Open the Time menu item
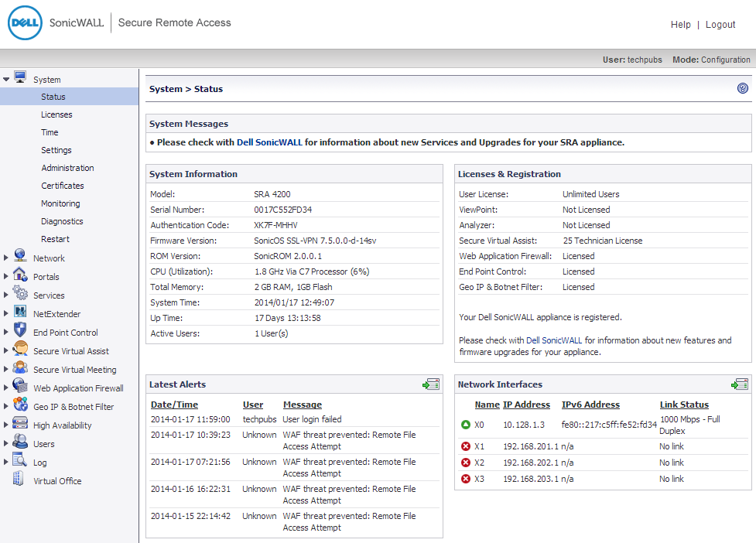 pos(50,132)
